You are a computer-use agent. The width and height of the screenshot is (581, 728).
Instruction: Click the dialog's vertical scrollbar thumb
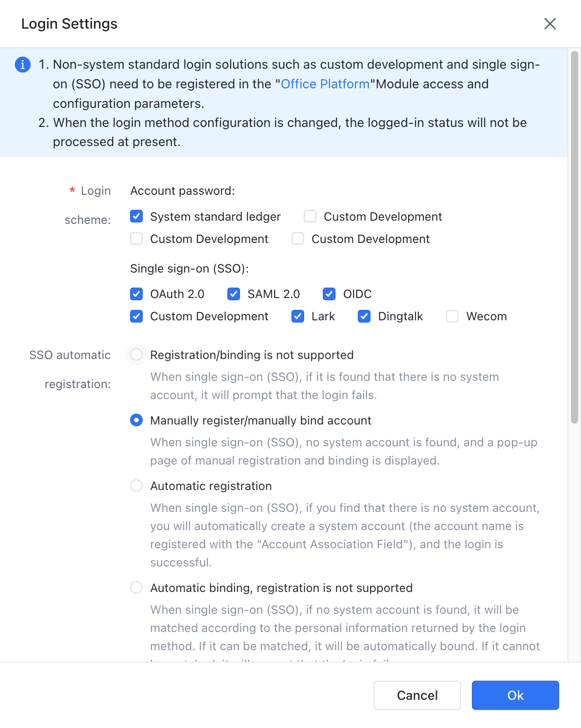pyautogui.click(x=575, y=237)
